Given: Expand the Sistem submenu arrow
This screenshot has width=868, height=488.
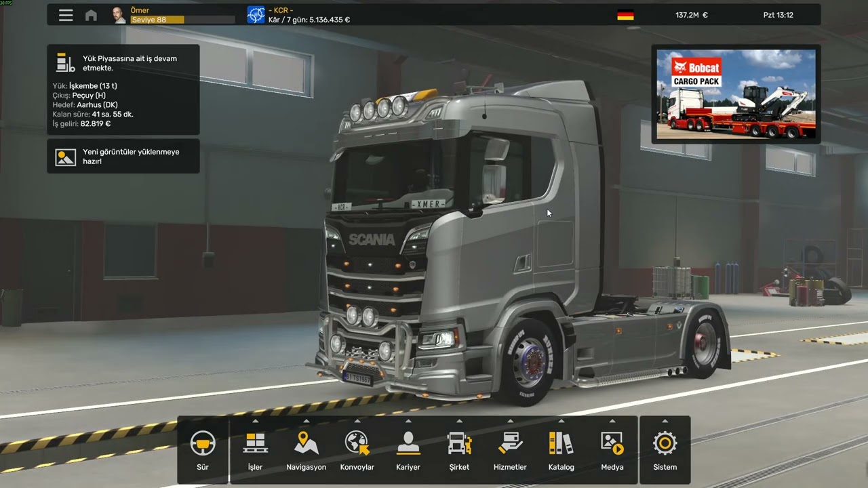Looking at the screenshot, I should pyautogui.click(x=665, y=421).
